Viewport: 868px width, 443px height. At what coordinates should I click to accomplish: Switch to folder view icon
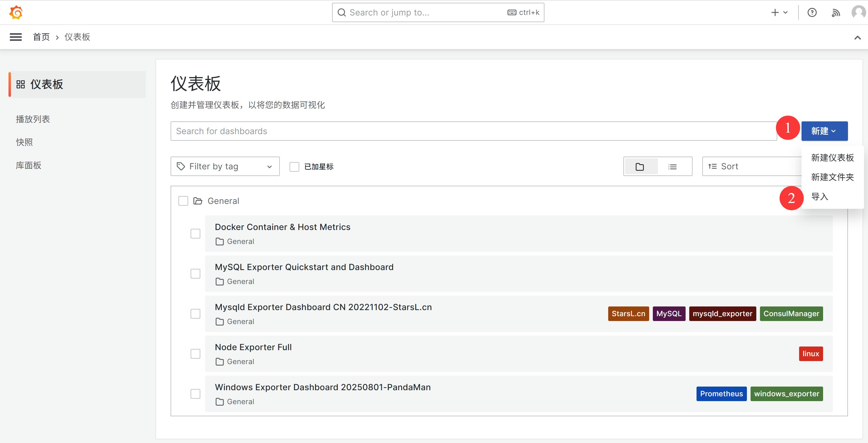(639, 166)
